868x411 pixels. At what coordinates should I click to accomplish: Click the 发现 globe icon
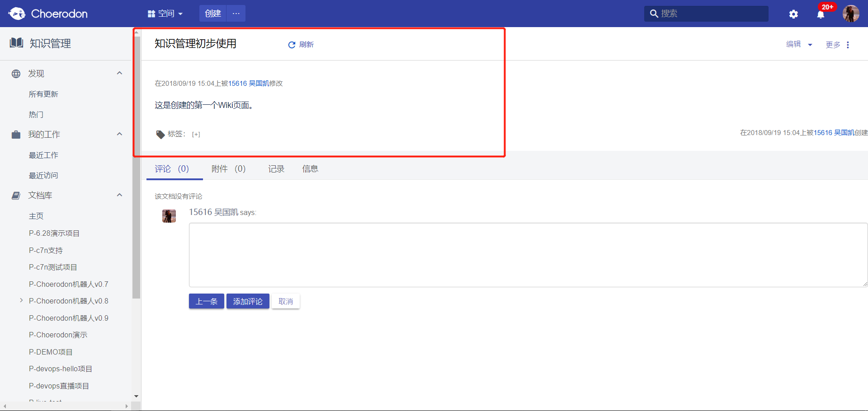click(16, 74)
